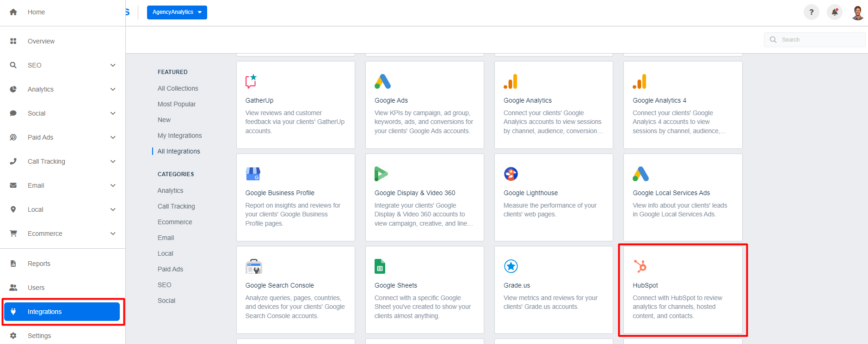Screen dimensions: 868x344
Task: Click the Google Local Services Ads logo
Action: pos(641,174)
